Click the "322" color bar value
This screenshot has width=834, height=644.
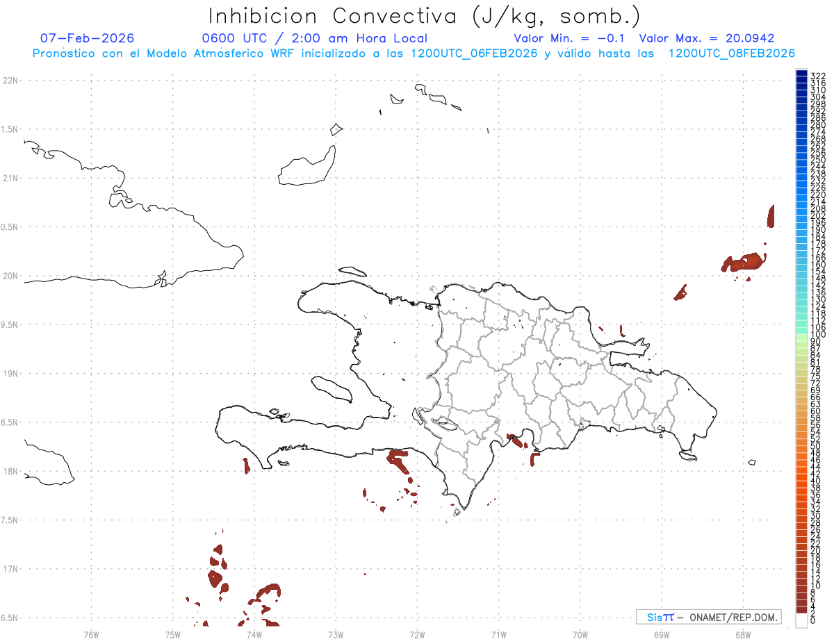(818, 75)
